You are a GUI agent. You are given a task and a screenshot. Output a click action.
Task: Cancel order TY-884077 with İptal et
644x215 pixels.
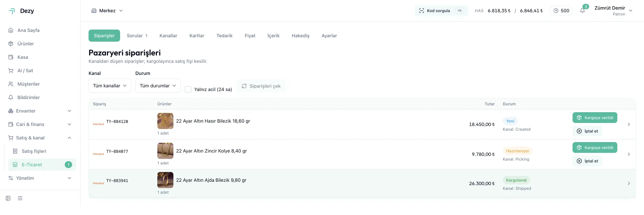pos(587,161)
